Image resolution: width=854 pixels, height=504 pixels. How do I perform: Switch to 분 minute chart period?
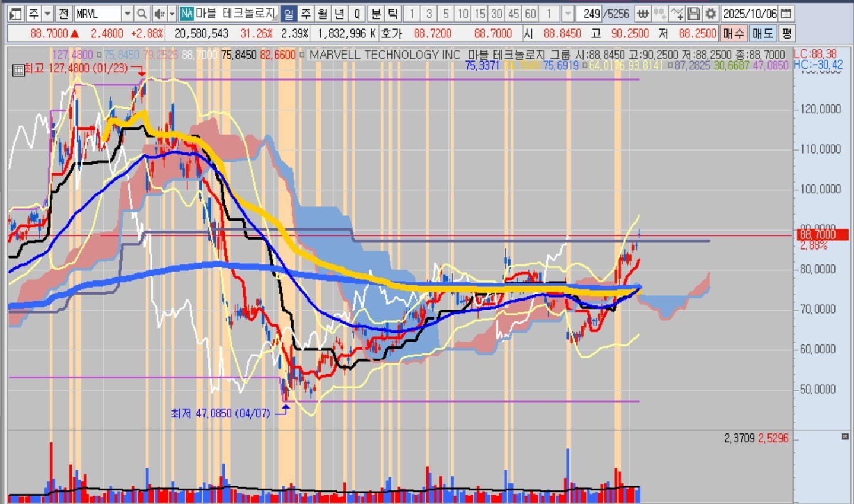(376, 14)
